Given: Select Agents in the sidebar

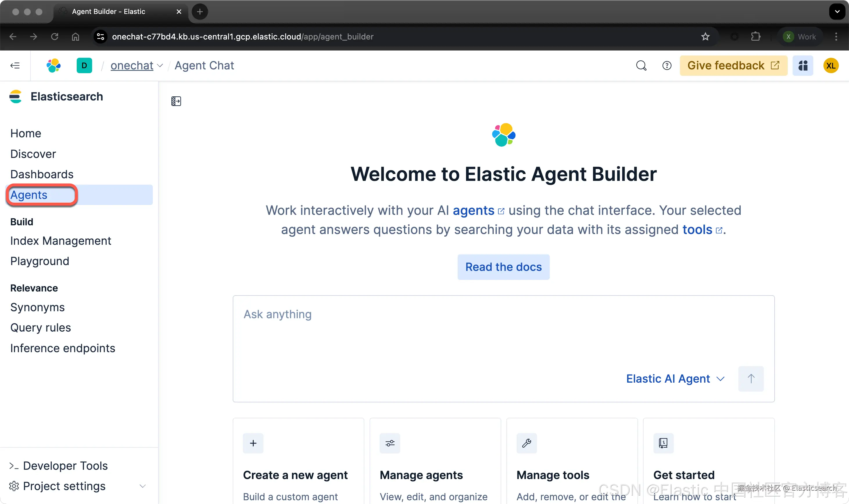Looking at the screenshot, I should [80, 195].
